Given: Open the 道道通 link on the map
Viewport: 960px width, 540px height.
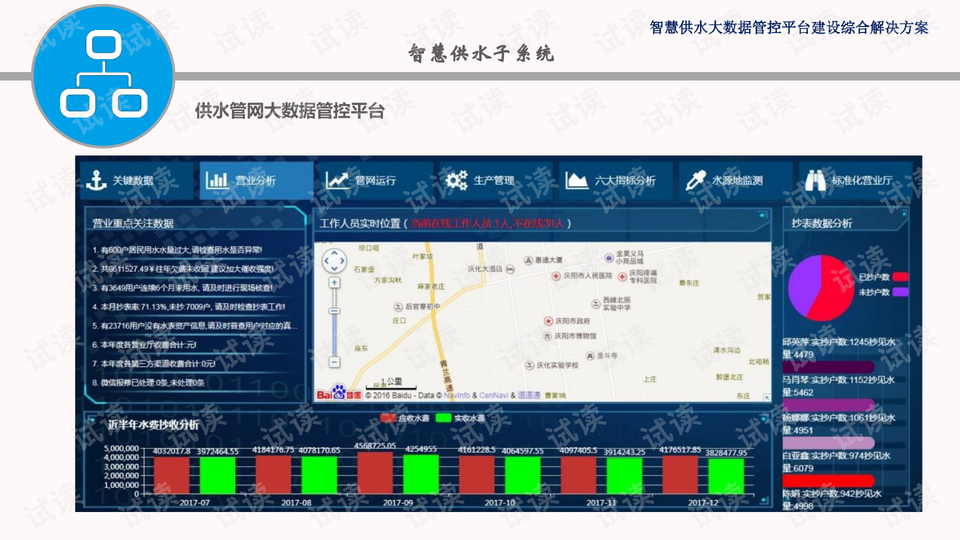Looking at the screenshot, I should (x=529, y=396).
